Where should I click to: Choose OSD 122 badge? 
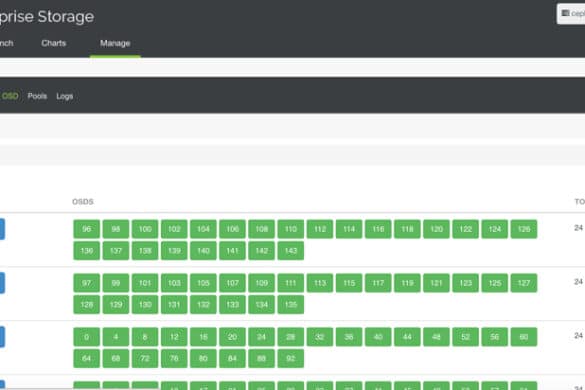tap(465, 229)
